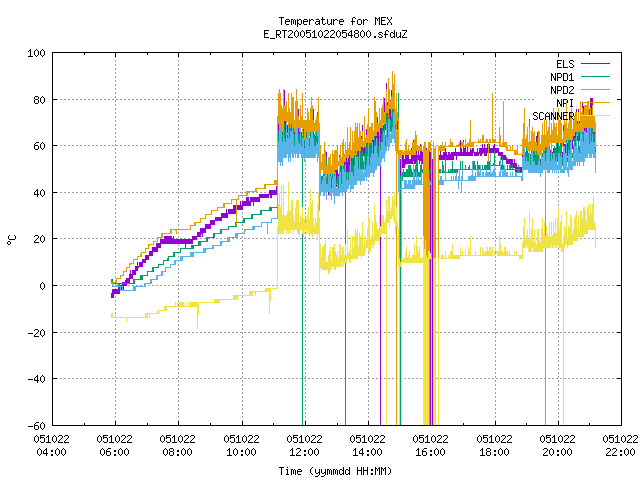Click the °C y-axis unit label
640x480 pixels.
point(11,240)
